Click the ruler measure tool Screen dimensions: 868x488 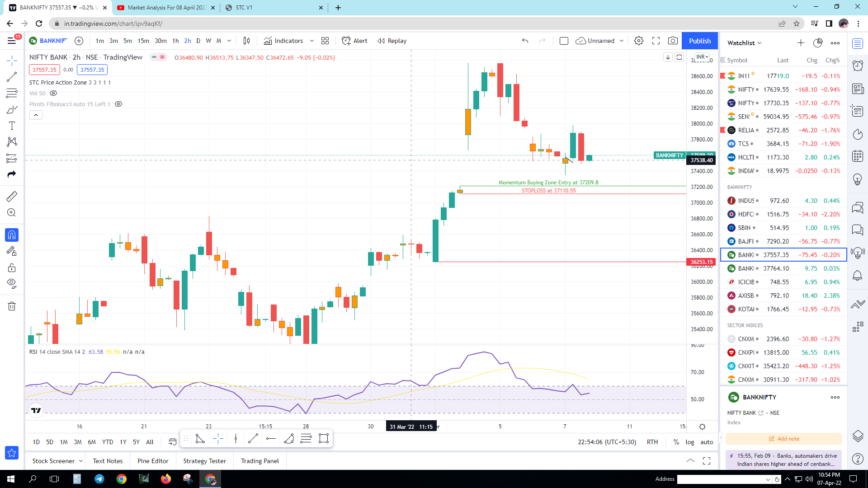12,196
